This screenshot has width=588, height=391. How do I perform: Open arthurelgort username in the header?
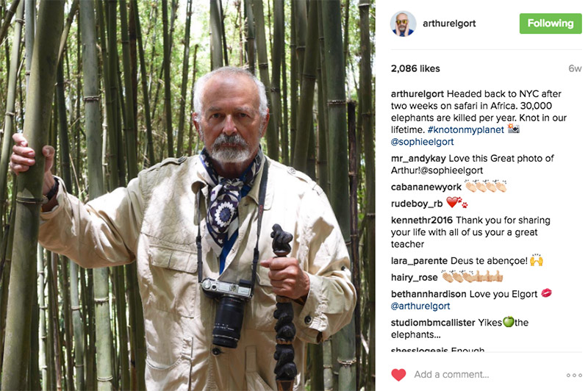pos(449,24)
